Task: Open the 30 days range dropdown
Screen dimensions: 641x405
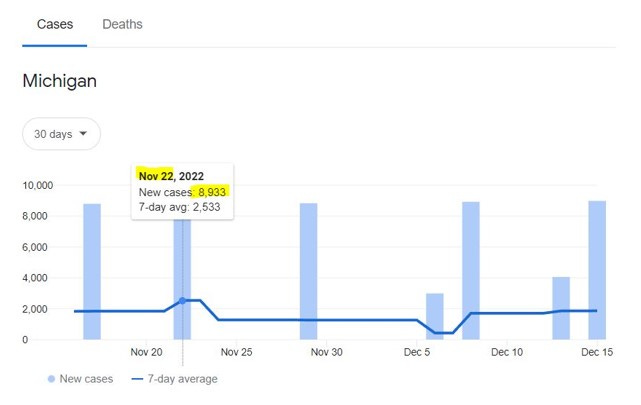Action: pos(61,134)
